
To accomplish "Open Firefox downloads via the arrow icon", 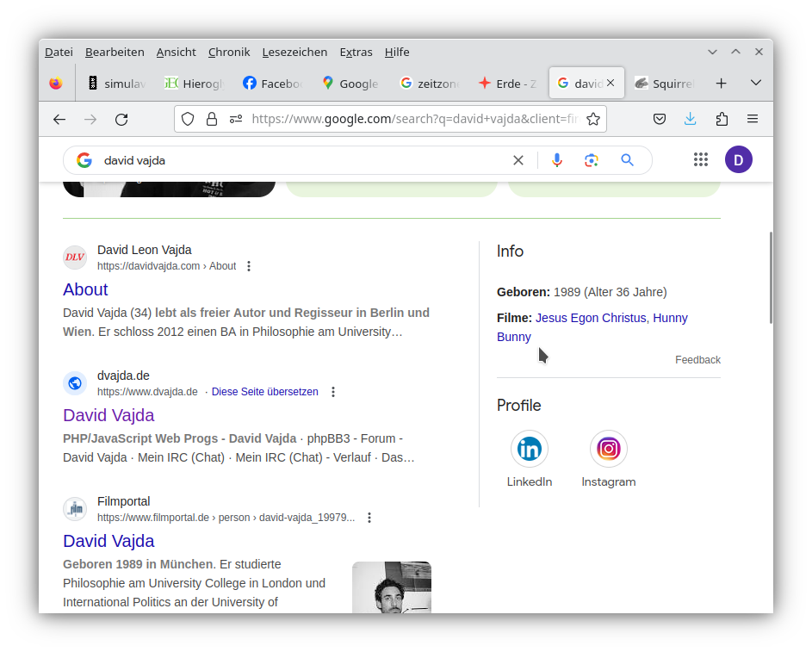I will point(690,118).
